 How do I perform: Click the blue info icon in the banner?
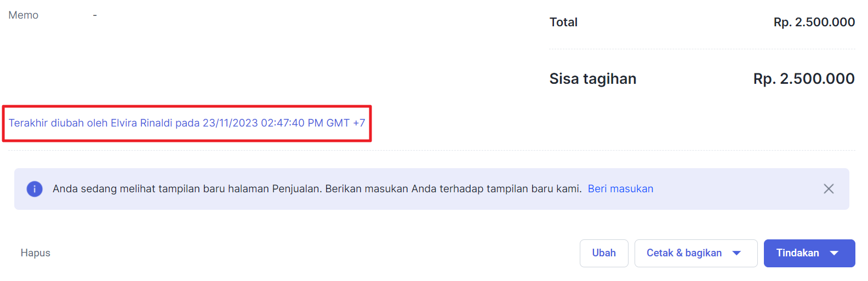[35, 189]
